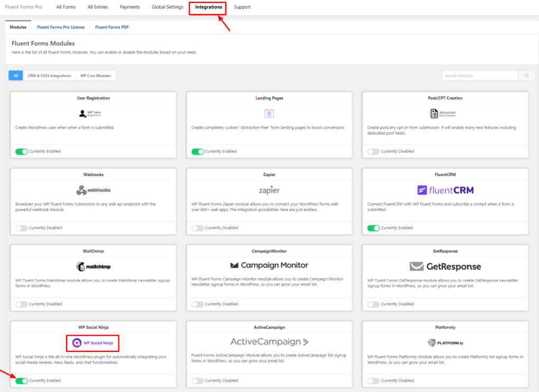Click the webhooks logo

(x=94, y=190)
